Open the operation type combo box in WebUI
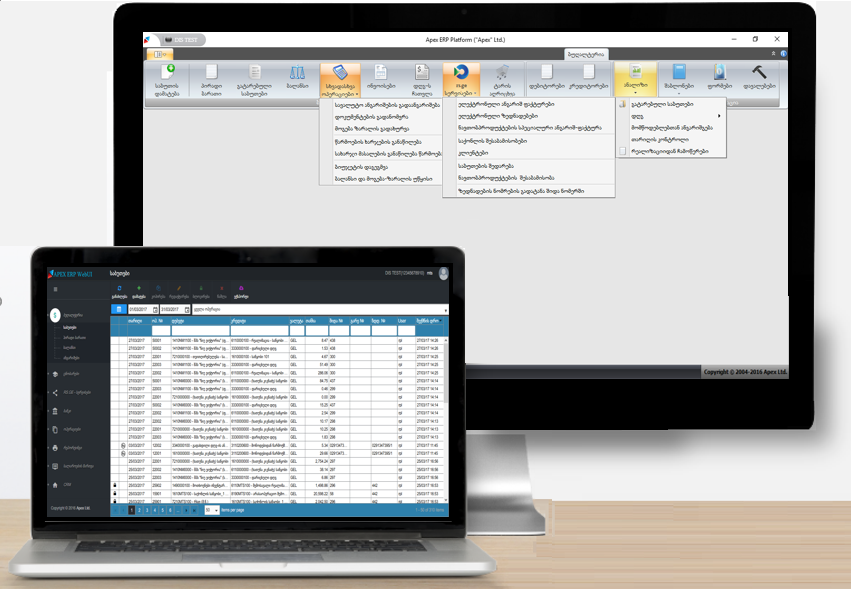The width and height of the screenshot is (851, 589). 320,309
